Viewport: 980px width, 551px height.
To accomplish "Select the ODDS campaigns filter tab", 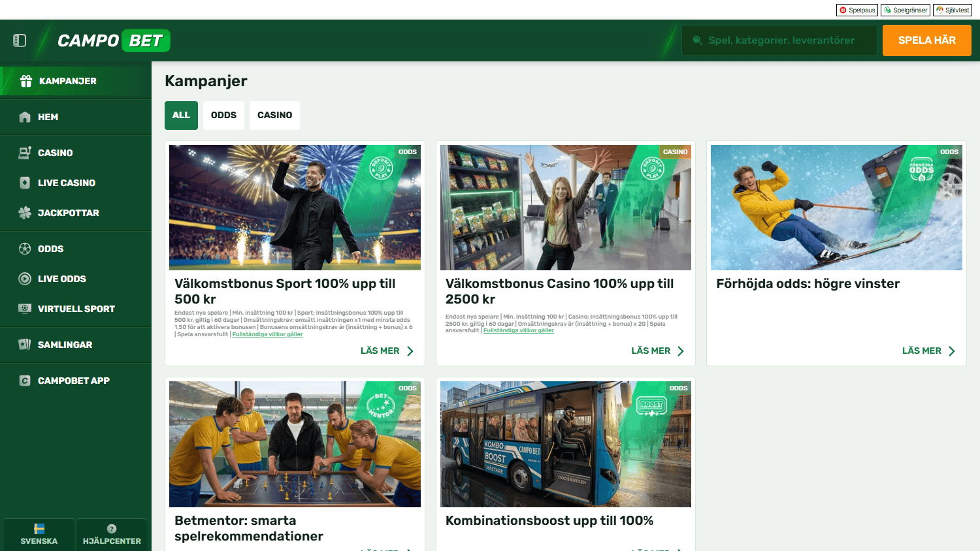I will (223, 116).
